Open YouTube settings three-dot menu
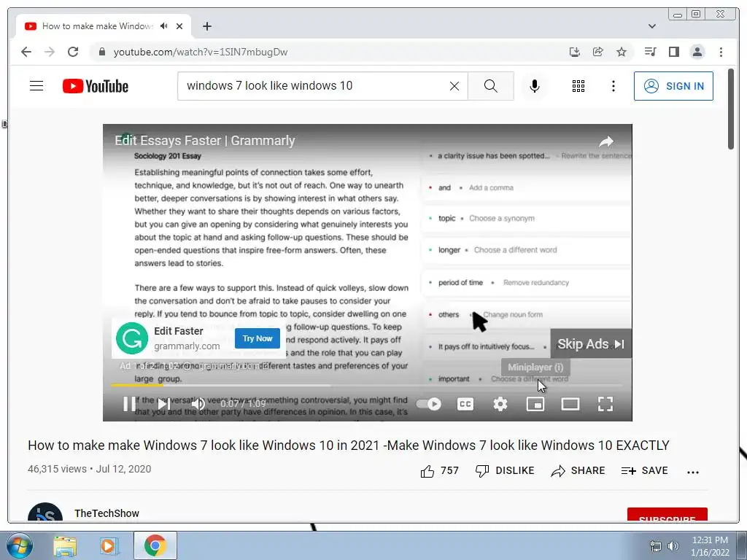747x560 pixels. [614, 86]
